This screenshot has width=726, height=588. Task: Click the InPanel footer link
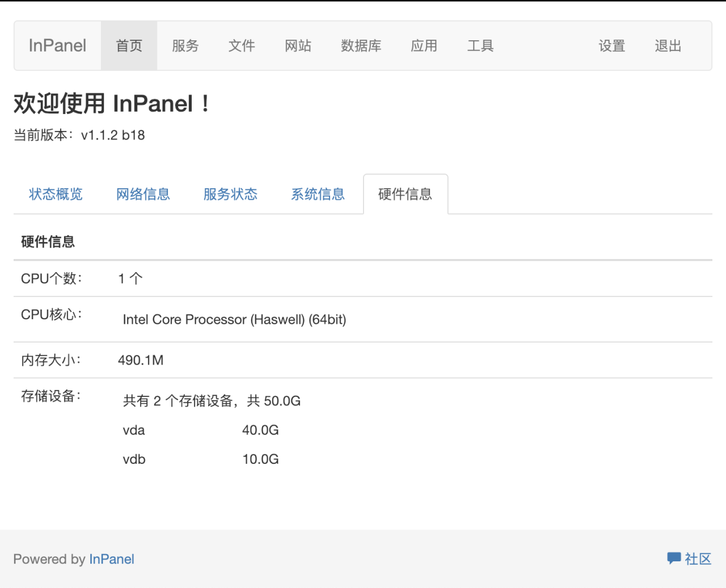pos(112,559)
